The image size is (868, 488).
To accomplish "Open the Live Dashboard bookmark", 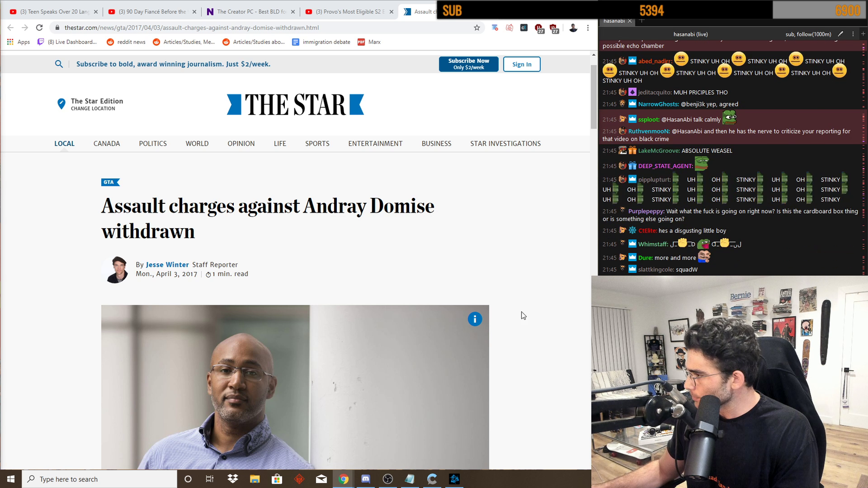I will coord(67,42).
